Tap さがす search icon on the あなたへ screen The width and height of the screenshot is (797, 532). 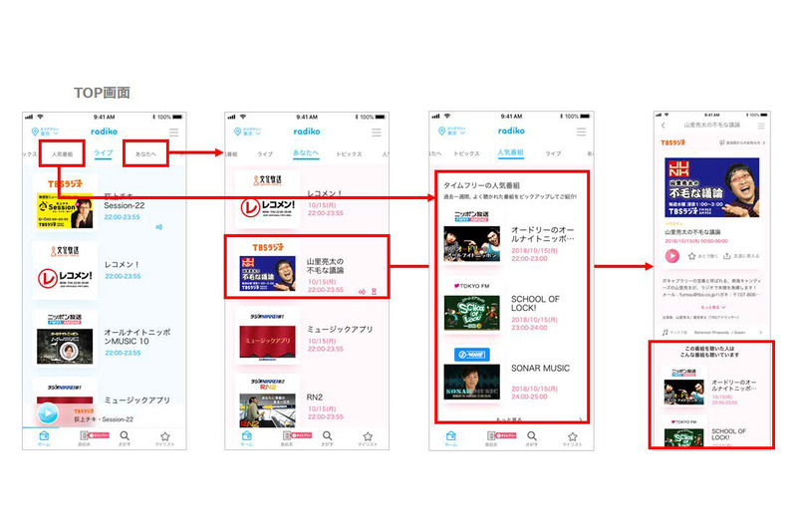pyautogui.click(x=328, y=438)
